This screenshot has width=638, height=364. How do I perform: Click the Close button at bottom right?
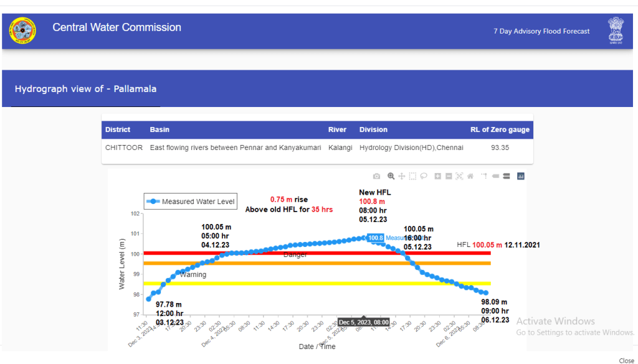[626, 360]
